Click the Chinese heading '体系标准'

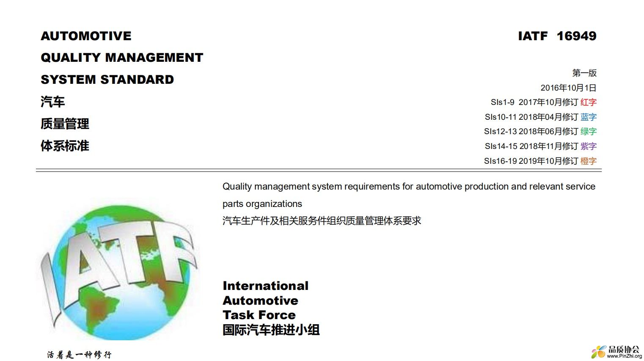65,146
